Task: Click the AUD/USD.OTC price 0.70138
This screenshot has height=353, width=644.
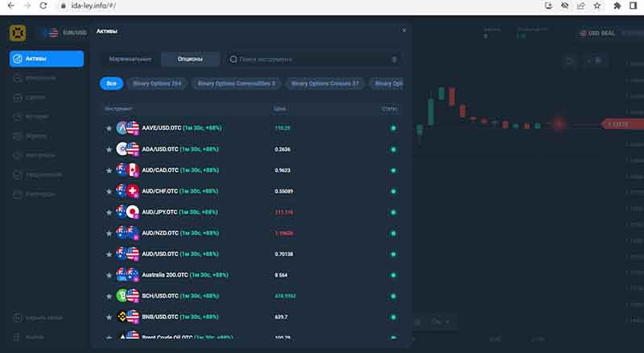Action: 284,254
